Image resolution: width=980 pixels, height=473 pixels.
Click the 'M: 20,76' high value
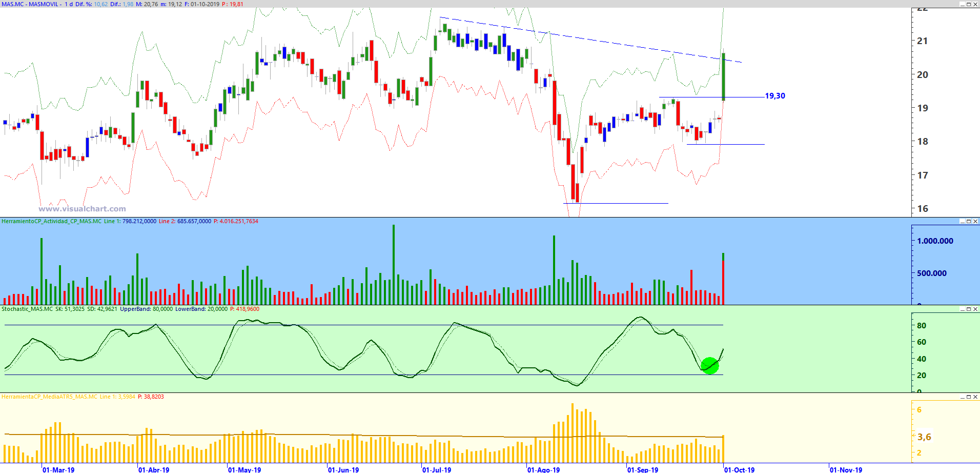point(147,4)
